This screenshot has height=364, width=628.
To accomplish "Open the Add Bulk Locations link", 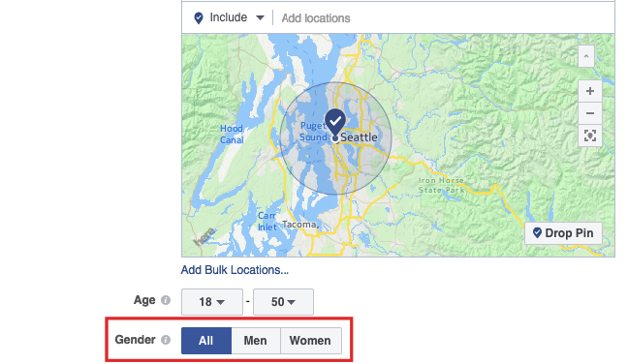I will (x=235, y=270).
